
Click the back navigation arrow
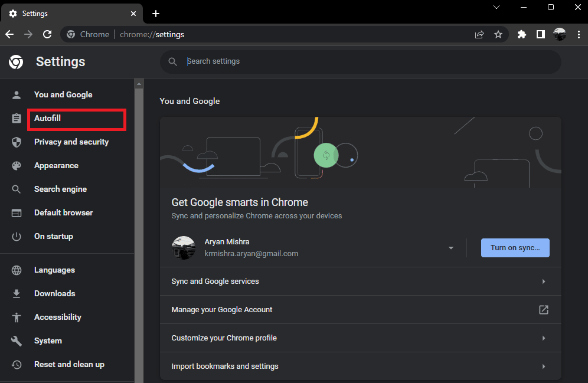tap(10, 34)
